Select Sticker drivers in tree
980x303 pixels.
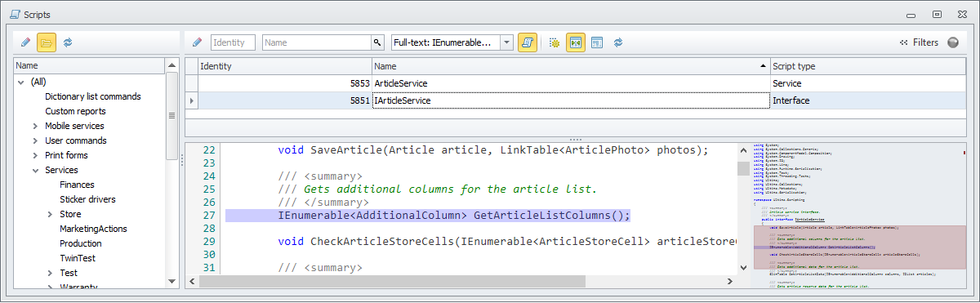click(x=87, y=199)
